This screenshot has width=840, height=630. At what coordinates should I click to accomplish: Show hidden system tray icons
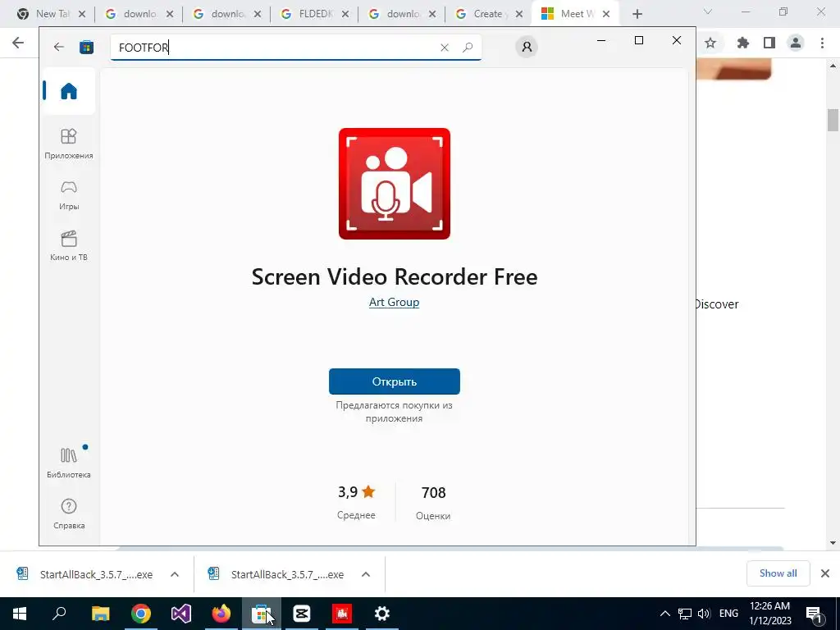click(x=664, y=614)
